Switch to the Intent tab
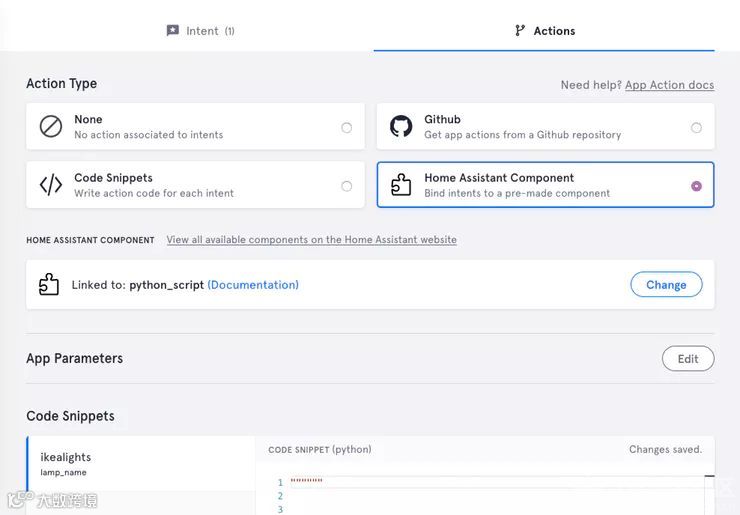Image resolution: width=740 pixels, height=515 pixels. pos(201,31)
